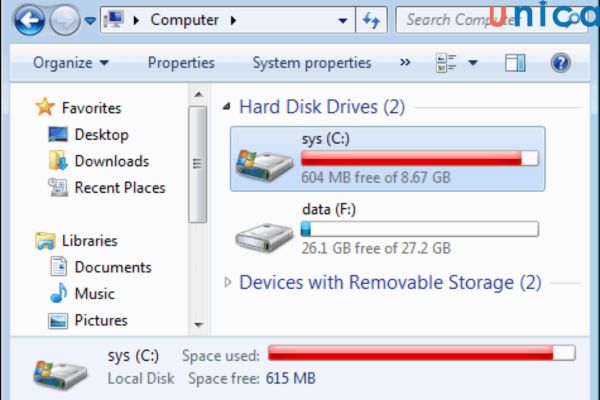
Task: Open the recent pages dropdown arrow
Action: click(x=91, y=20)
